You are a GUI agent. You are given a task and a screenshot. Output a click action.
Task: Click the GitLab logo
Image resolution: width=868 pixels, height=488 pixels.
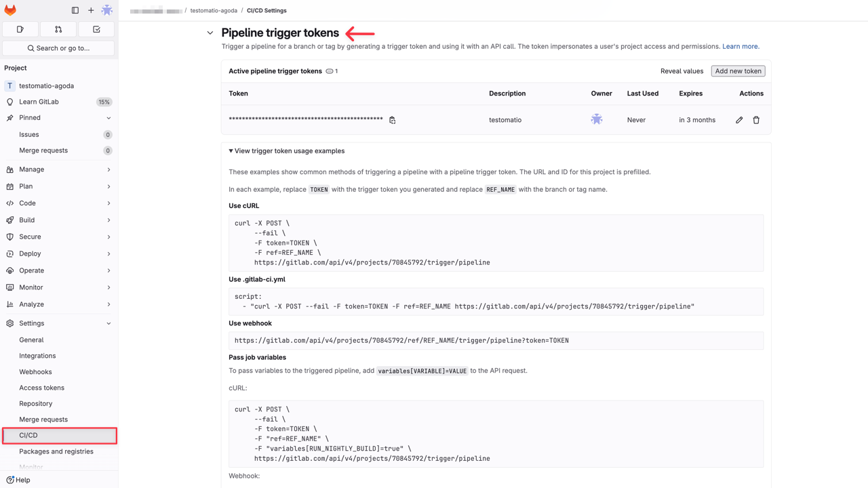click(9, 10)
